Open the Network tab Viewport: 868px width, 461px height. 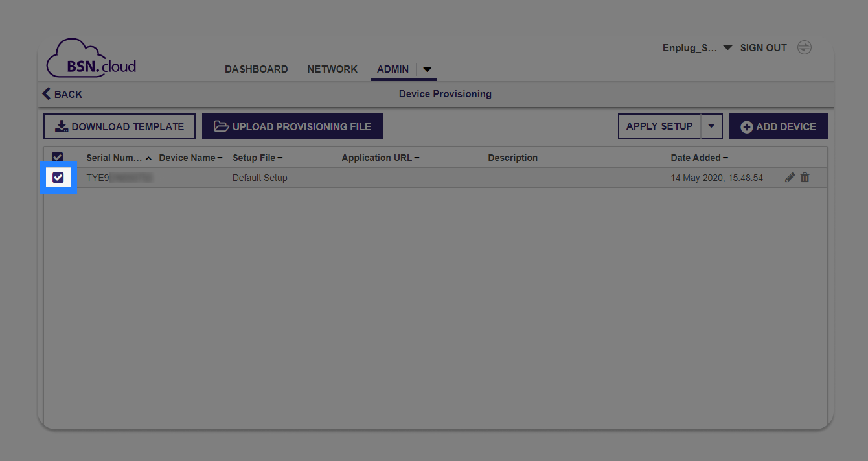point(332,69)
